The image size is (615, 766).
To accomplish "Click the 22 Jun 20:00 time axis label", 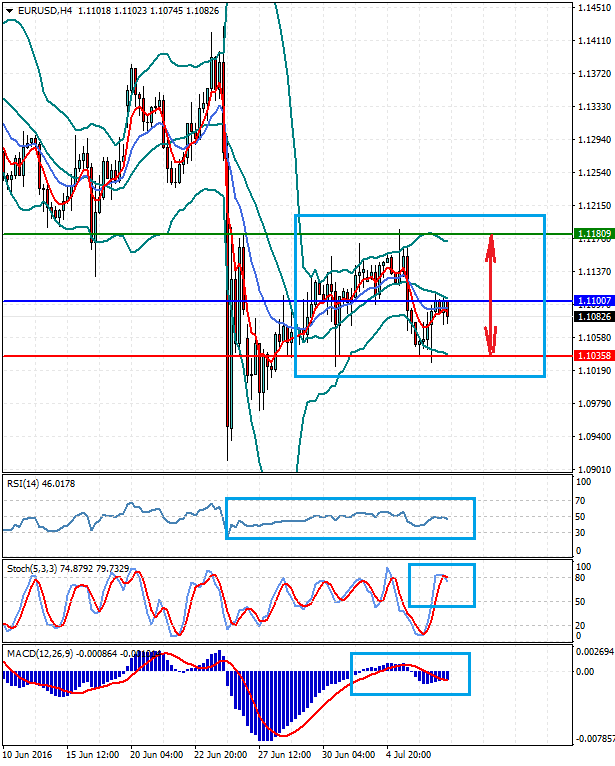I will [223, 757].
